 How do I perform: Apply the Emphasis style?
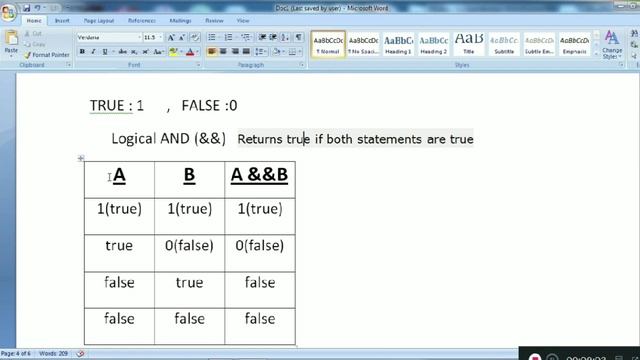574,44
